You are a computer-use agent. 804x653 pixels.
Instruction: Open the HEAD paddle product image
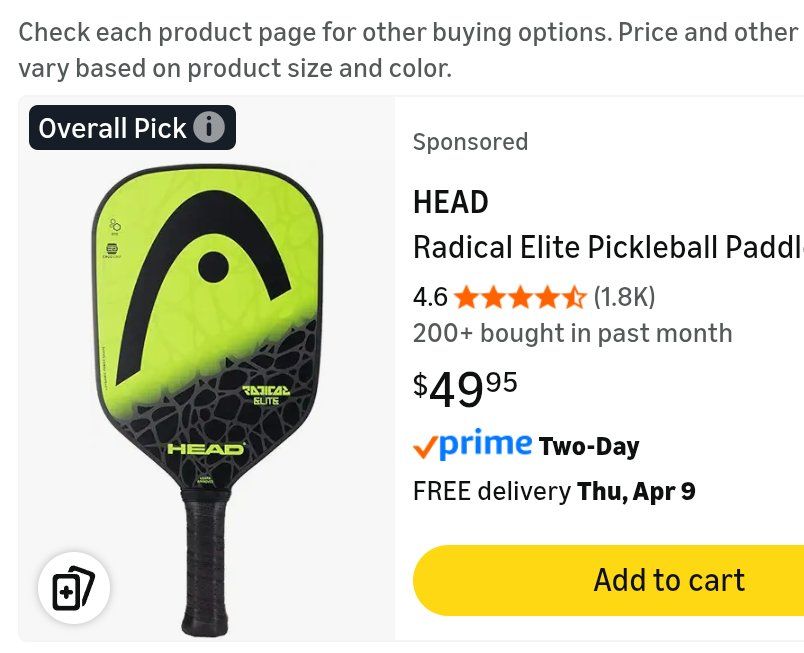click(207, 399)
